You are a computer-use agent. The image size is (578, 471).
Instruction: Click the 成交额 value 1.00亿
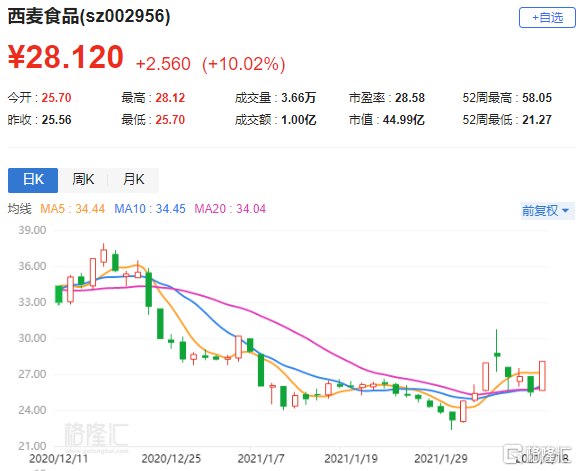299,120
